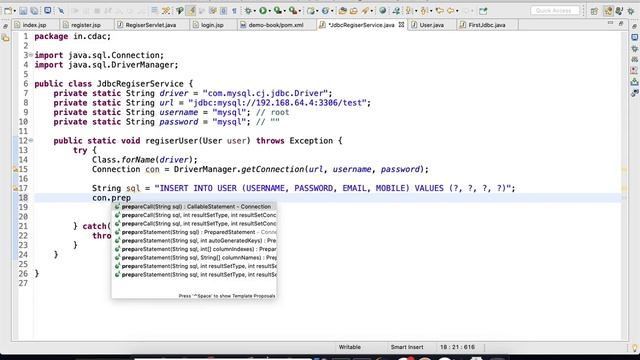Toggle Show Whitespace Characters icon
The image size is (640, 360).
coord(234,11)
